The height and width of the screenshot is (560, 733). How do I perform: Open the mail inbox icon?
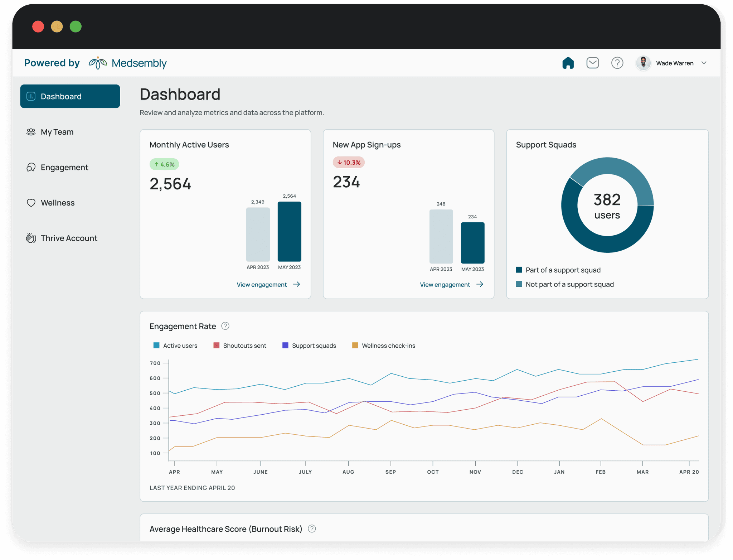(592, 63)
